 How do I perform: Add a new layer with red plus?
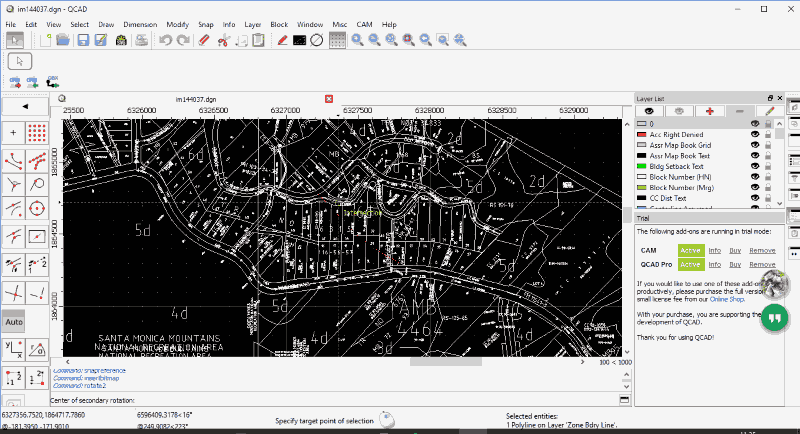709,111
